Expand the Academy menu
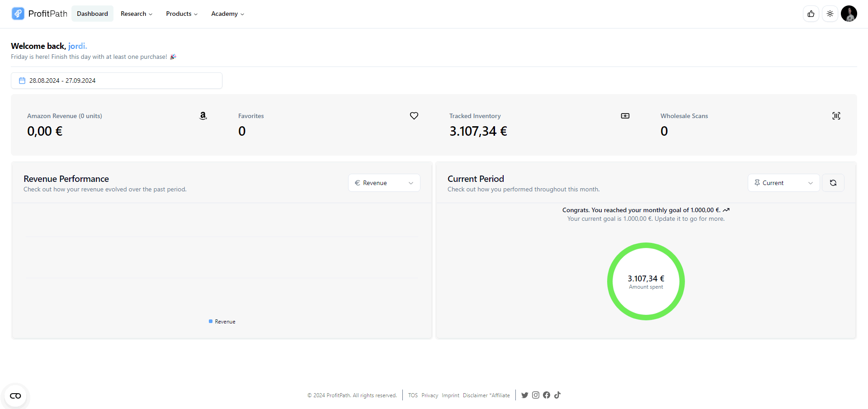868x409 pixels. pos(227,14)
